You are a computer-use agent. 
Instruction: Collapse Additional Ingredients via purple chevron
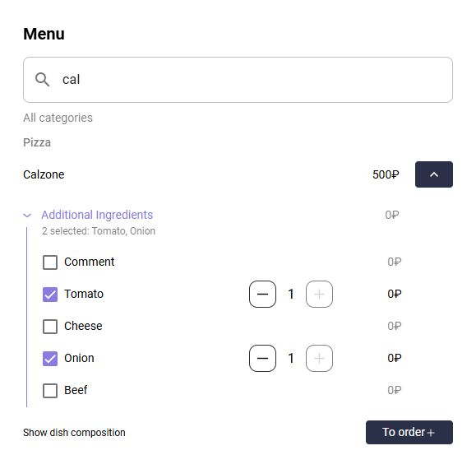point(27,216)
